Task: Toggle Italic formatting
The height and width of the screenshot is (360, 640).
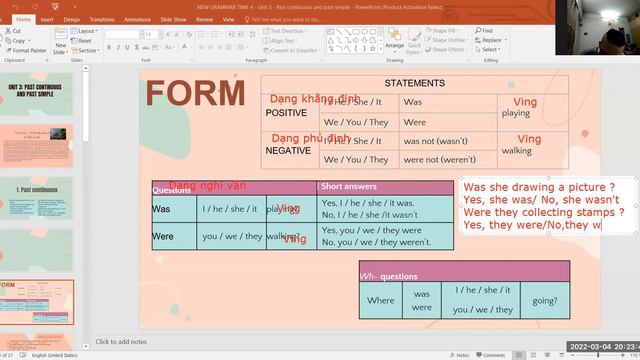Action: click(x=118, y=48)
